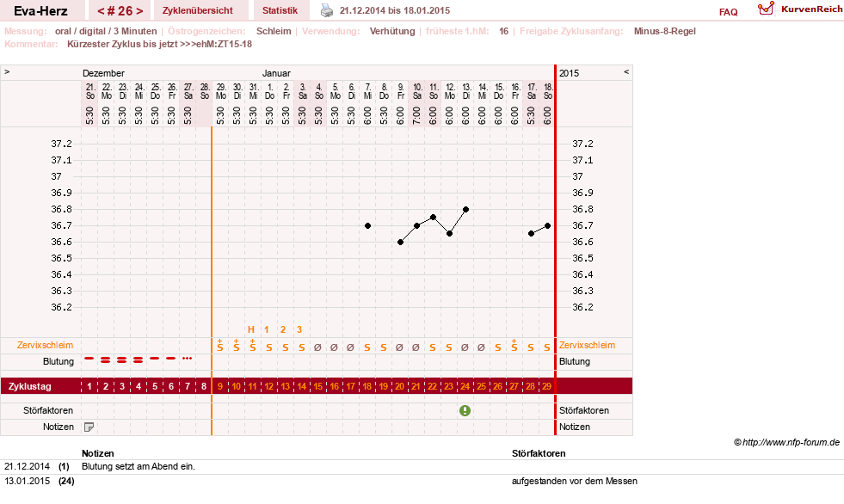This screenshot has width=844, height=504.
Task: Click the date range 21.12.2014 bis 18.01.2015
Action: 395,11
